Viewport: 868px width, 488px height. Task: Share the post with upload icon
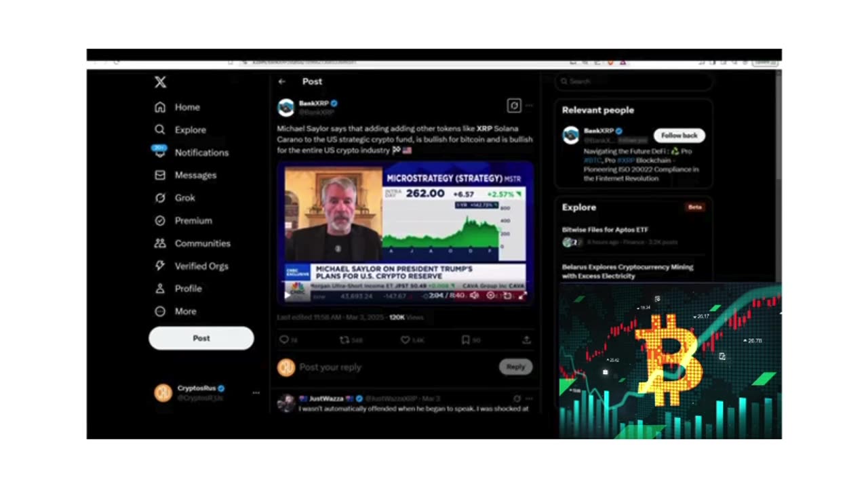pos(526,340)
